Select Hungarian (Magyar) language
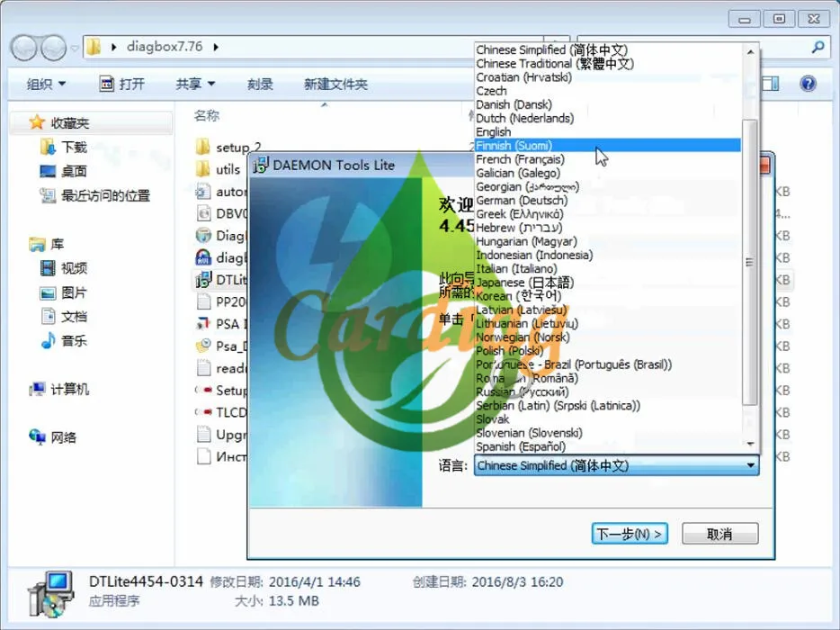 [607, 241]
